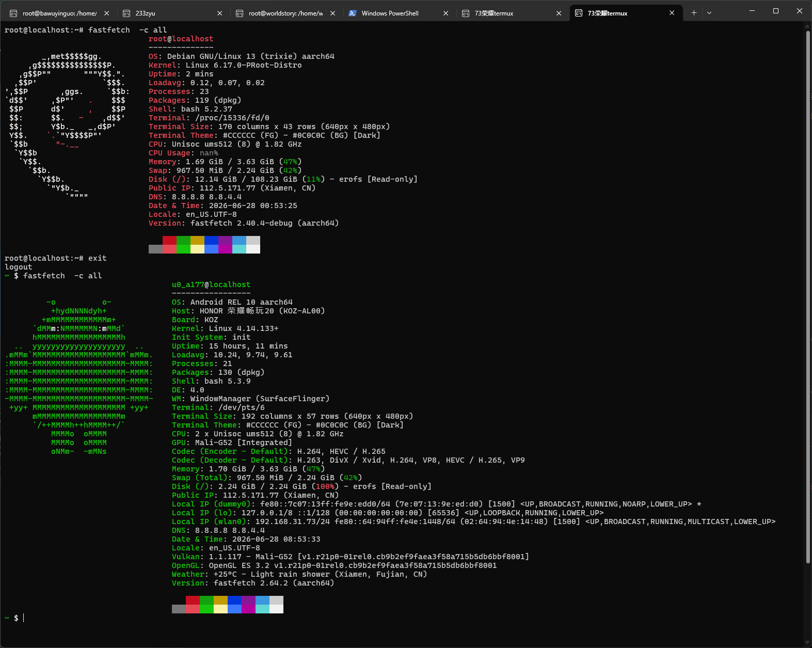The height and width of the screenshot is (648, 812).
Task: Click the '/proc/15336/fd/0' terminal text
Action: coord(232,118)
